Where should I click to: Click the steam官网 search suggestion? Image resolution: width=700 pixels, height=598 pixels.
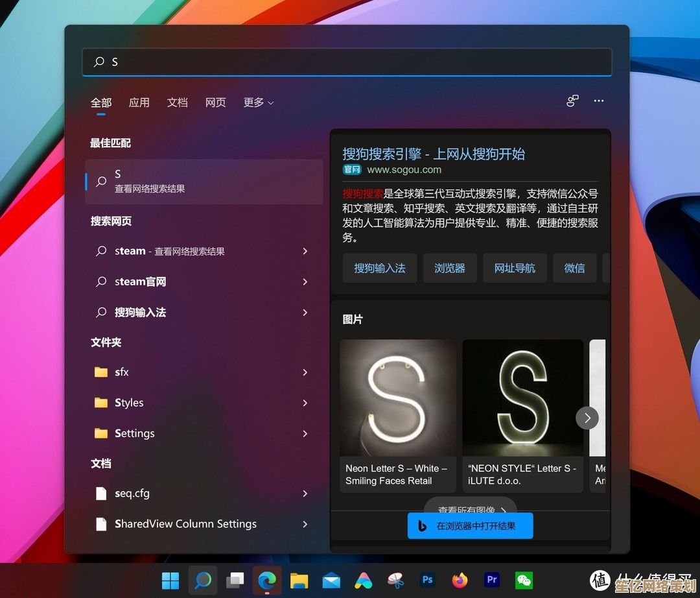click(204, 281)
